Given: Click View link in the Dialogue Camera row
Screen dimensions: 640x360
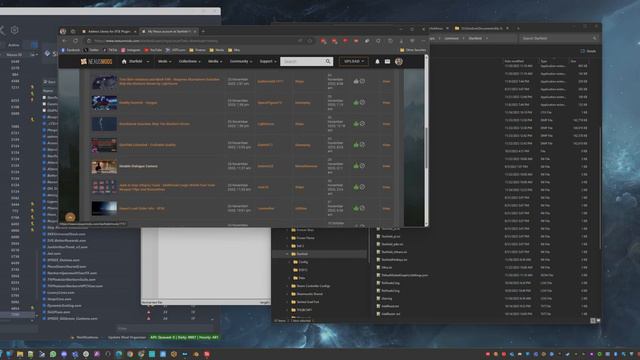Looking at the screenshot, I should 386,166.
